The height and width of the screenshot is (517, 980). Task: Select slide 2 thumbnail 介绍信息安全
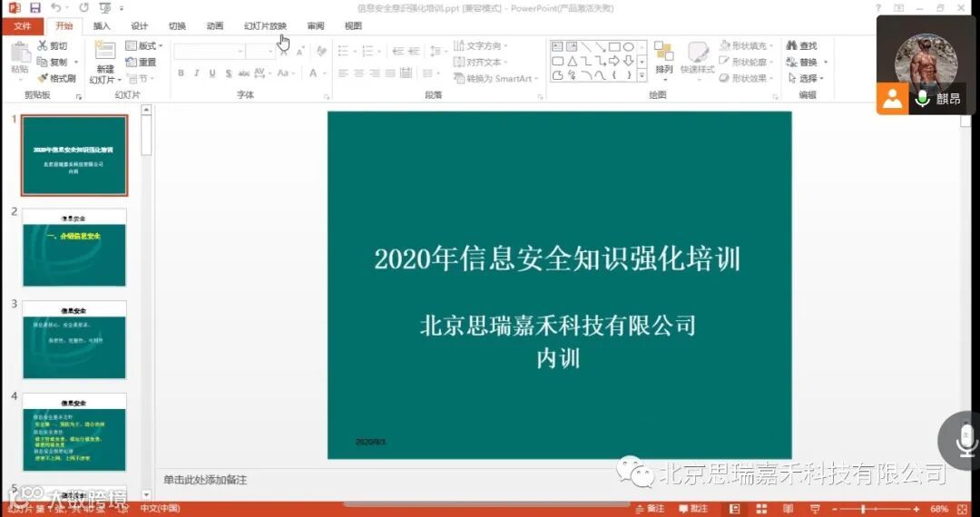click(74, 248)
